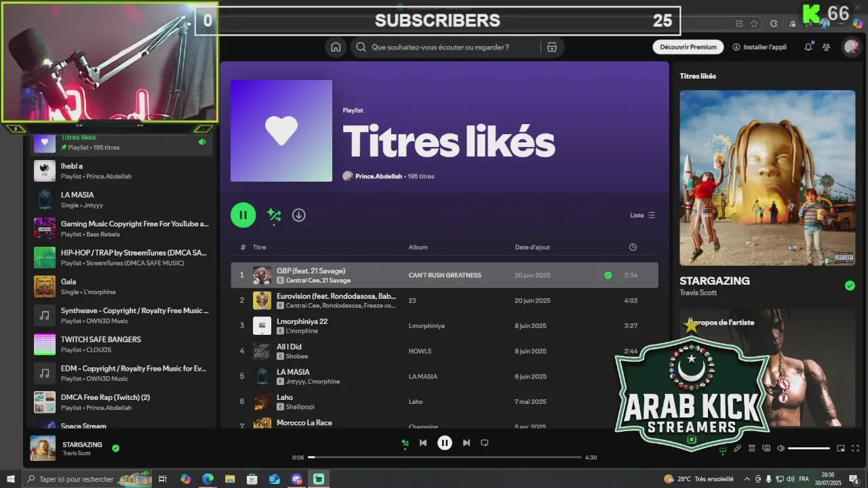The image size is (868, 488).
Task: Open Travis Scott artist link in panel
Action: tap(698, 293)
